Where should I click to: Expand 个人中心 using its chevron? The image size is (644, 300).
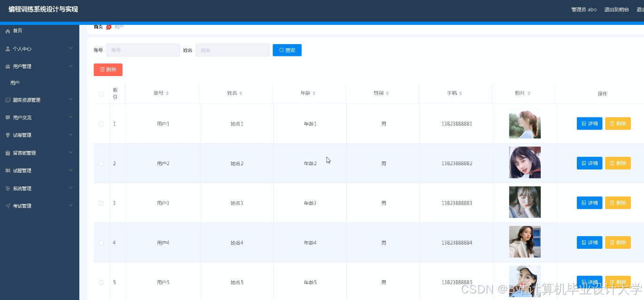click(71, 48)
